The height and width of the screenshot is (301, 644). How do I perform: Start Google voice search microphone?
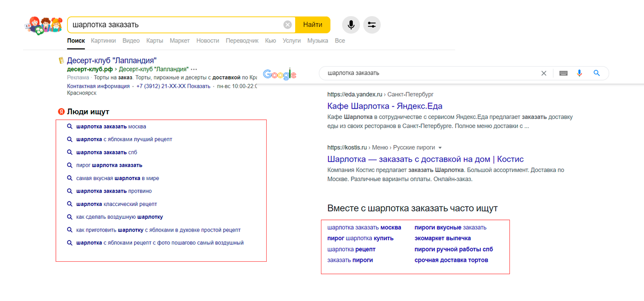tap(580, 73)
